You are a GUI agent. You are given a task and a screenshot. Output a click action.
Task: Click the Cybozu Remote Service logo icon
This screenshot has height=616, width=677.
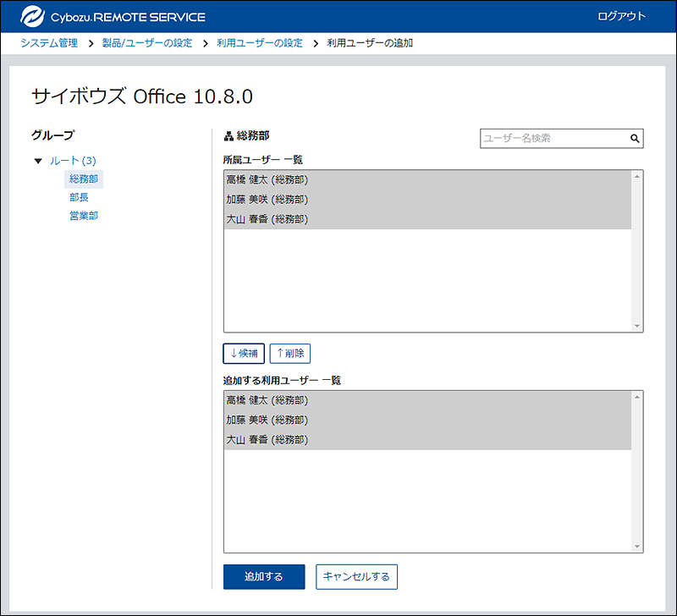coord(32,16)
